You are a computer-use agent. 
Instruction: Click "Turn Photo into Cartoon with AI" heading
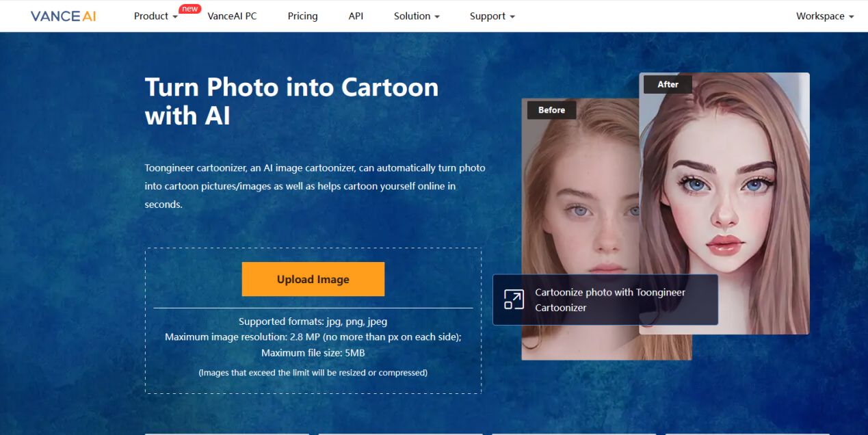click(292, 101)
